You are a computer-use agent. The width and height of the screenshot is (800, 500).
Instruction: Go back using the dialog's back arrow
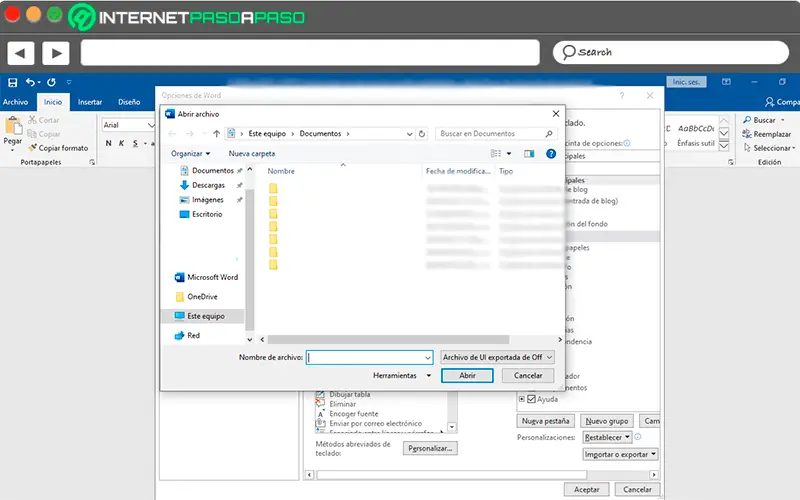point(172,134)
